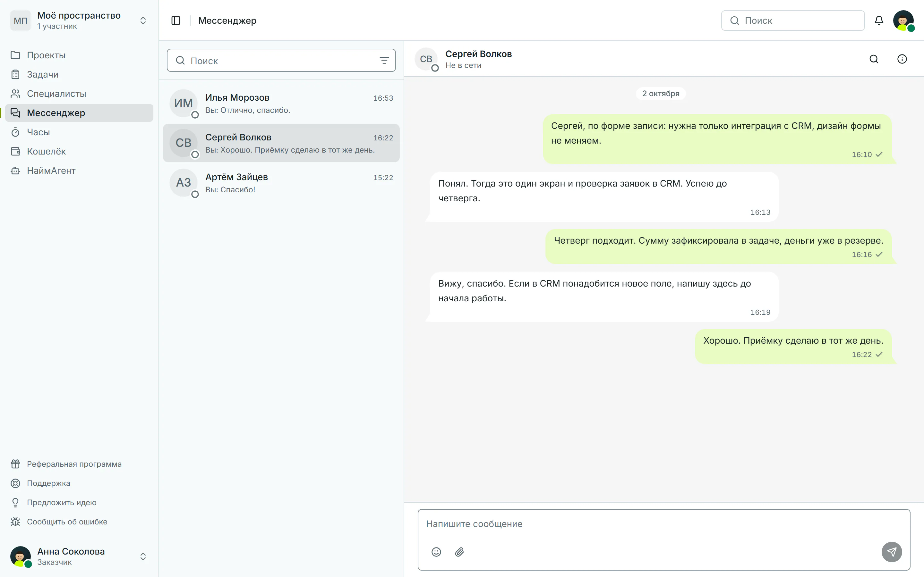Toggle the sidebar panel icon
This screenshot has height=577, width=924.
(x=175, y=21)
